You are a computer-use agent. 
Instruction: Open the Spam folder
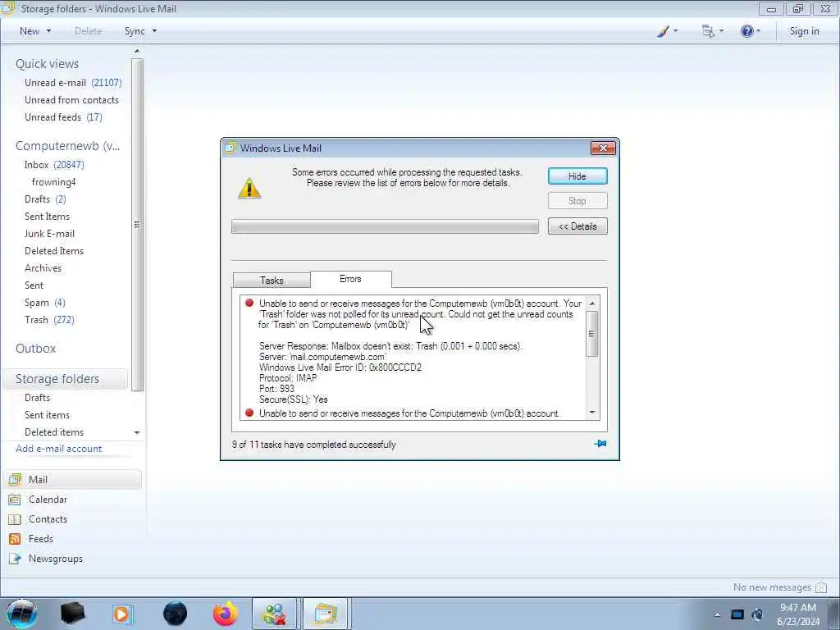coord(45,303)
